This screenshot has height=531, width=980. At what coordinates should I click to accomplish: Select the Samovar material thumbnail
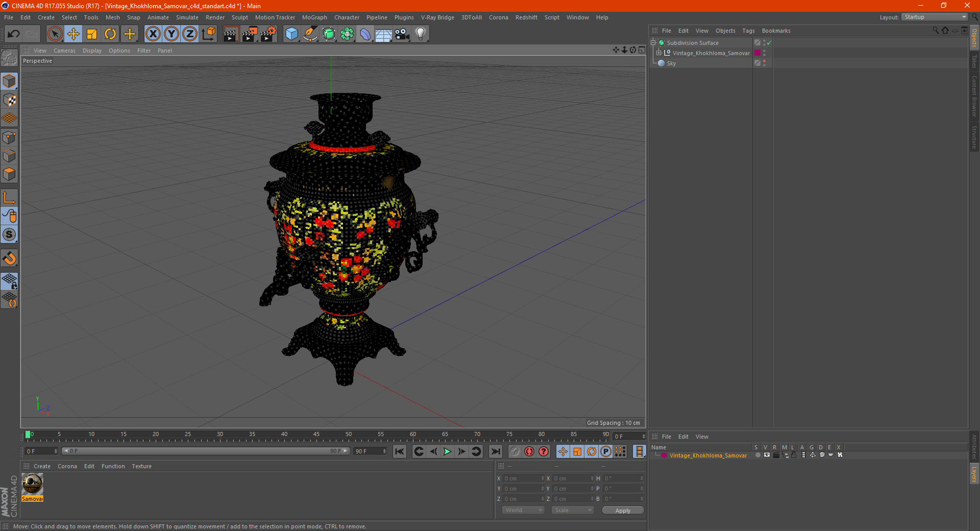pyautogui.click(x=33, y=484)
